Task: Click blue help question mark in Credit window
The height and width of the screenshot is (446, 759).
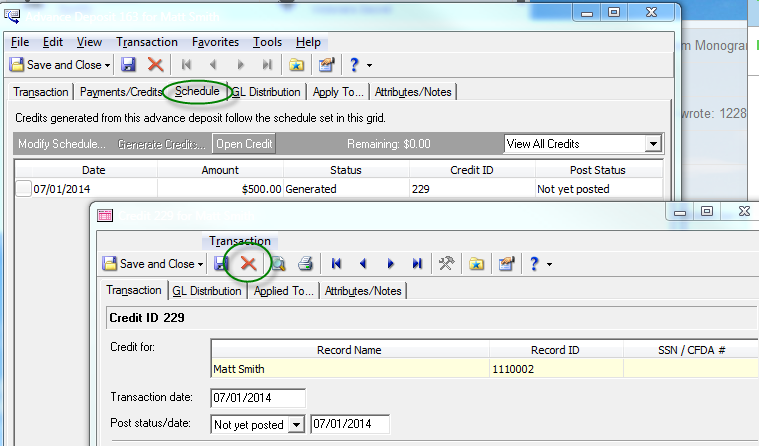Action: [x=534, y=263]
